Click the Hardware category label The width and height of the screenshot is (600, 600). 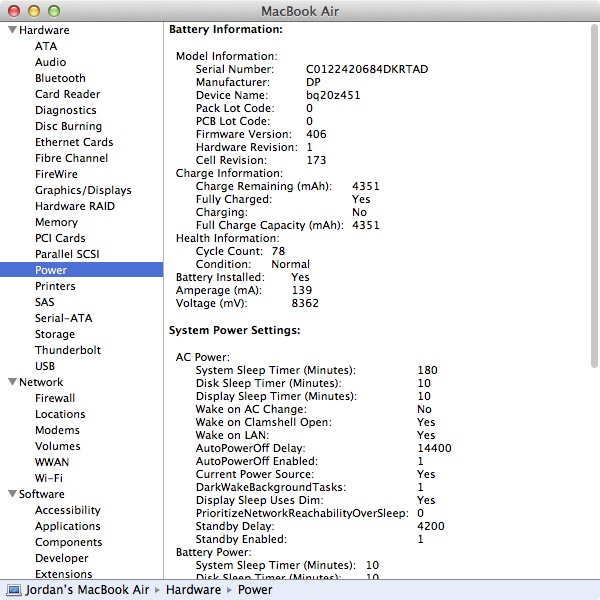[x=44, y=30]
